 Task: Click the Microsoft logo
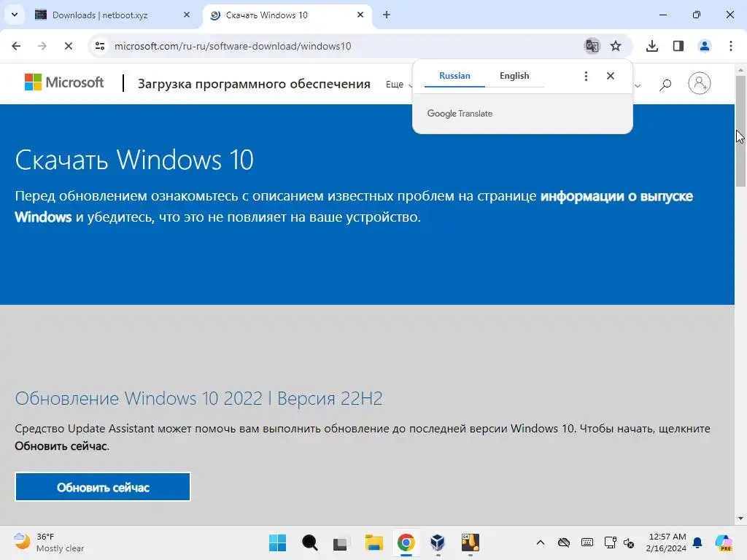tap(64, 82)
